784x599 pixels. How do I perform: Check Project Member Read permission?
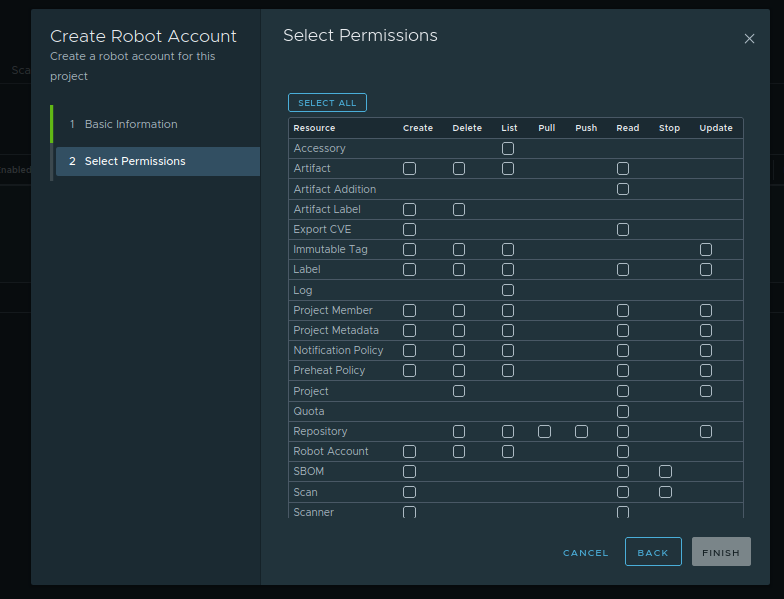[x=623, y=310]
